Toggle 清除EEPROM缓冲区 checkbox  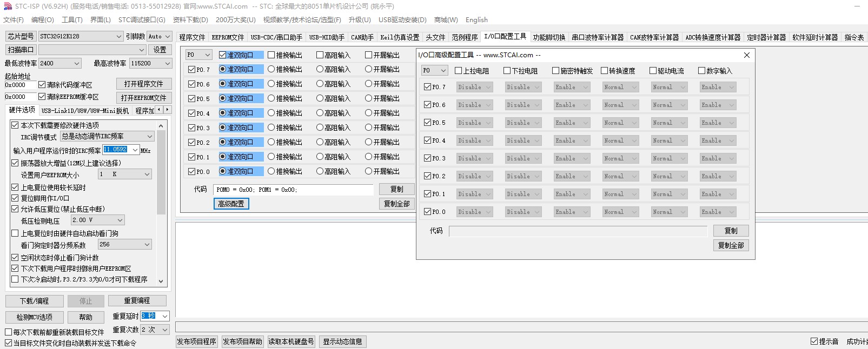click(42, 97)
